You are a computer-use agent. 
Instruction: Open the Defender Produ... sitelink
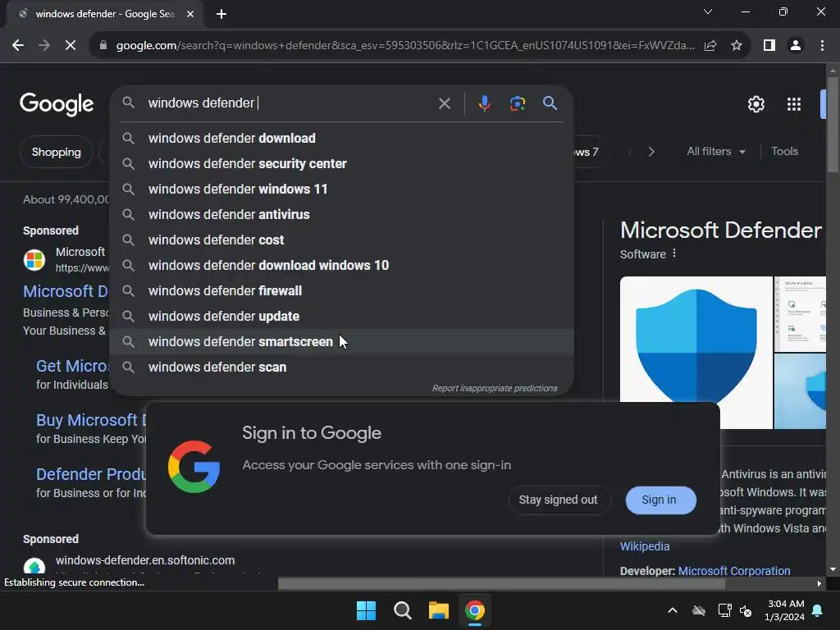[x=91, y=474]
